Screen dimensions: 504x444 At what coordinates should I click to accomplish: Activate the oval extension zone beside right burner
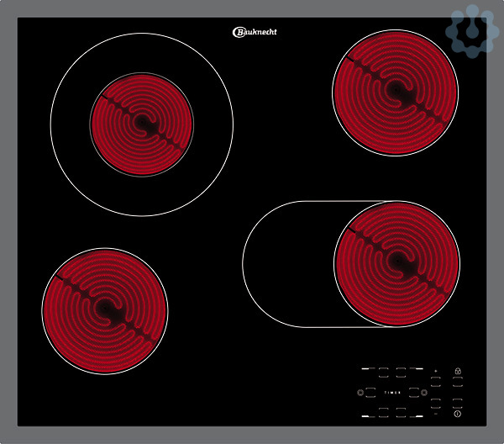[x=286, y=264]
